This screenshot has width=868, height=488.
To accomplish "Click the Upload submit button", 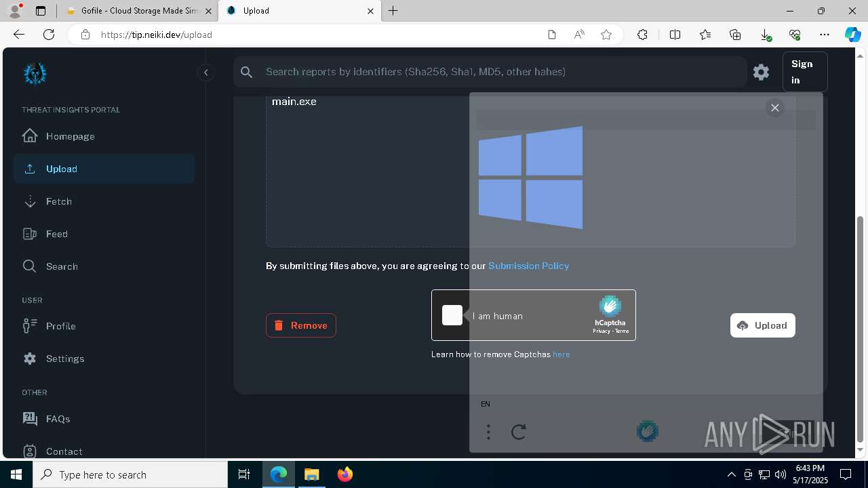I will pyautogui.click(x=763, y=325).
